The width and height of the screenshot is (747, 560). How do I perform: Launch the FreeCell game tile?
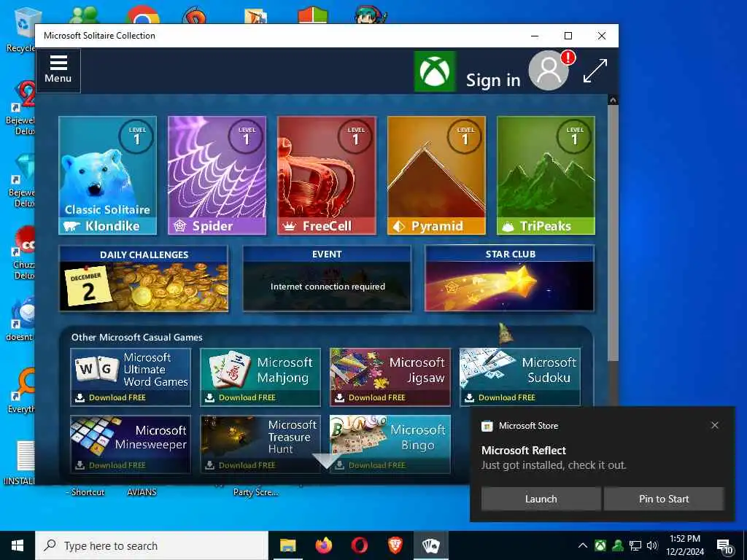[x=327, y=175]
